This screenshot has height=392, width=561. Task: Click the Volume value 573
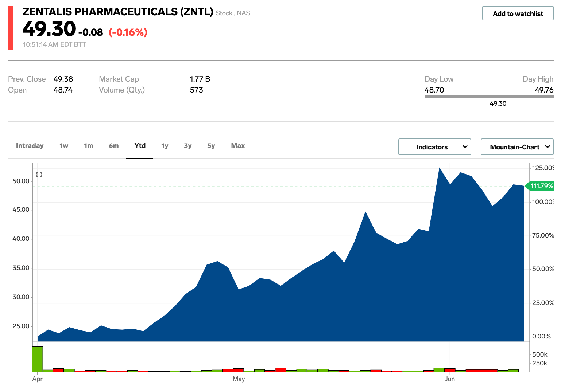[196, 90]
